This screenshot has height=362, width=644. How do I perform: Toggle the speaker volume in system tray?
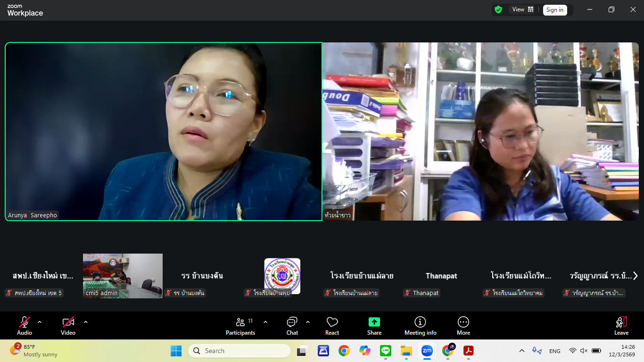584,351
